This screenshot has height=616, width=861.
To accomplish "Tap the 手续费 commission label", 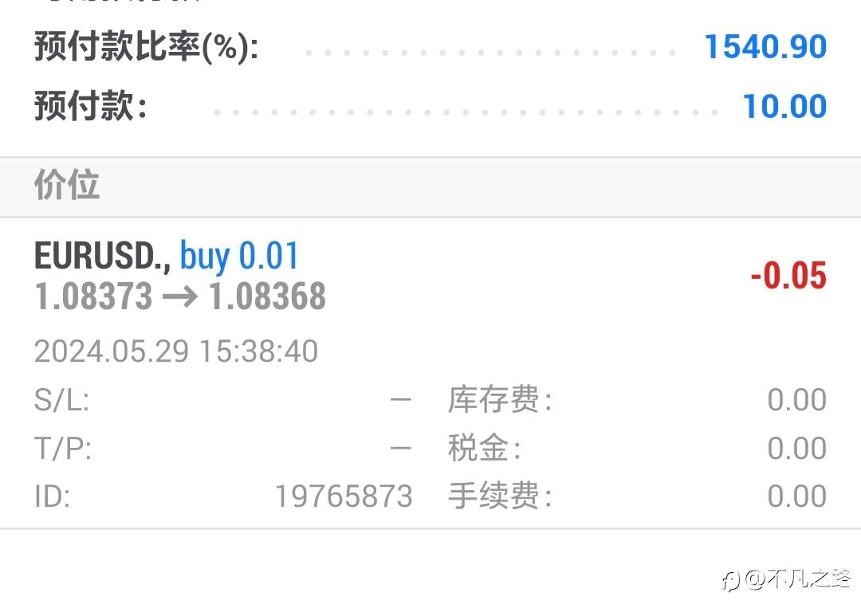I will (500, 496).
